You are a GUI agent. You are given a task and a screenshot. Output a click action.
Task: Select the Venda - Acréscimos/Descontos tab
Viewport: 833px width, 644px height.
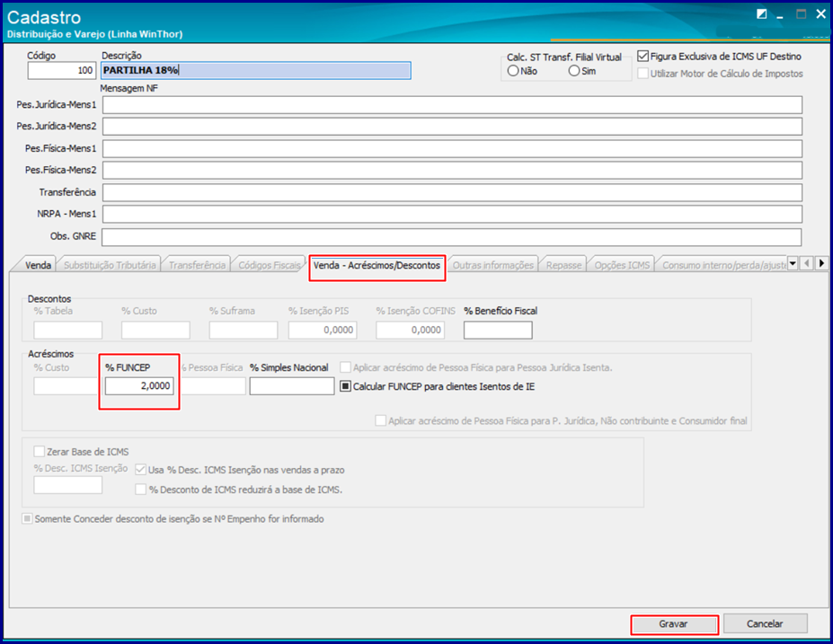click(377, 265)
